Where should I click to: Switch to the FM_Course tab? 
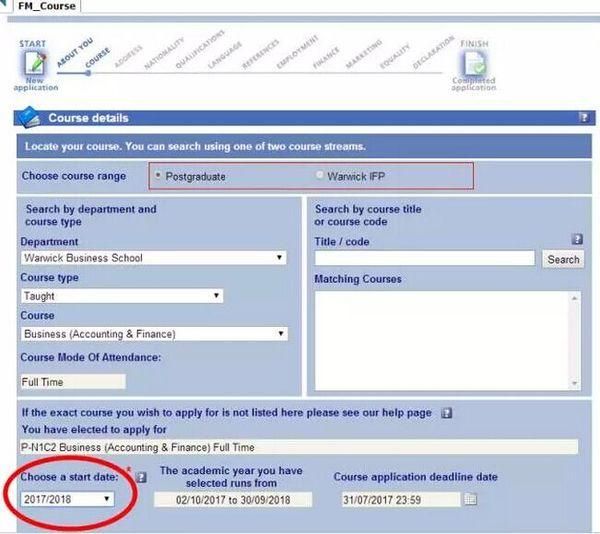(46, 6)
